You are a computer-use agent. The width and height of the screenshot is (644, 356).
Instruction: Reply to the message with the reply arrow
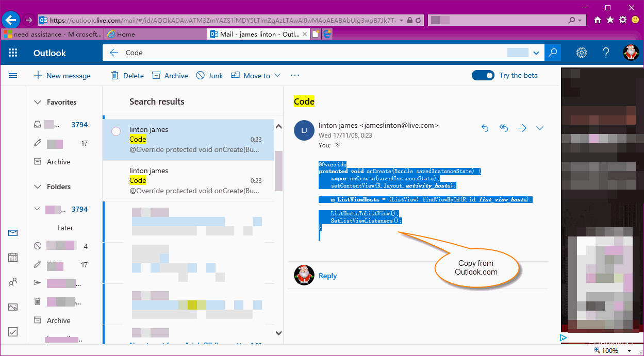485,128
